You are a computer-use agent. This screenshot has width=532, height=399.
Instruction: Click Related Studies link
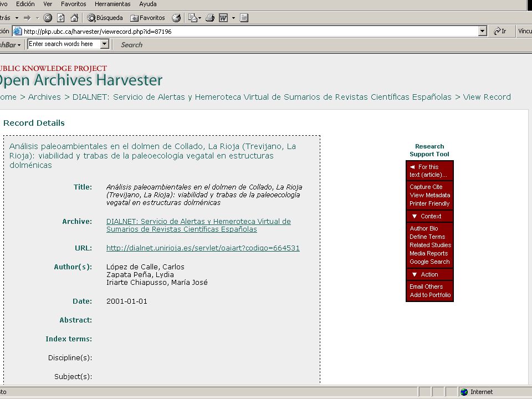coord(430,245)
